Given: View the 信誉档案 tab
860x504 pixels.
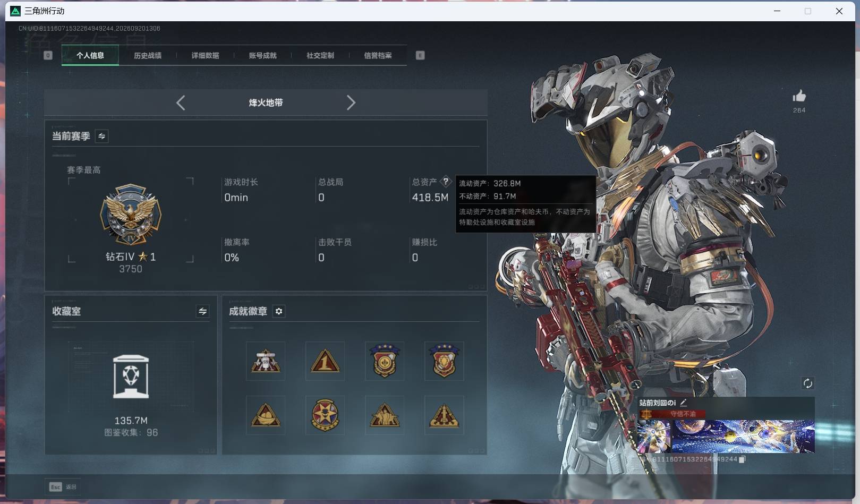Looking at the screenshot, I should point(378,55).
